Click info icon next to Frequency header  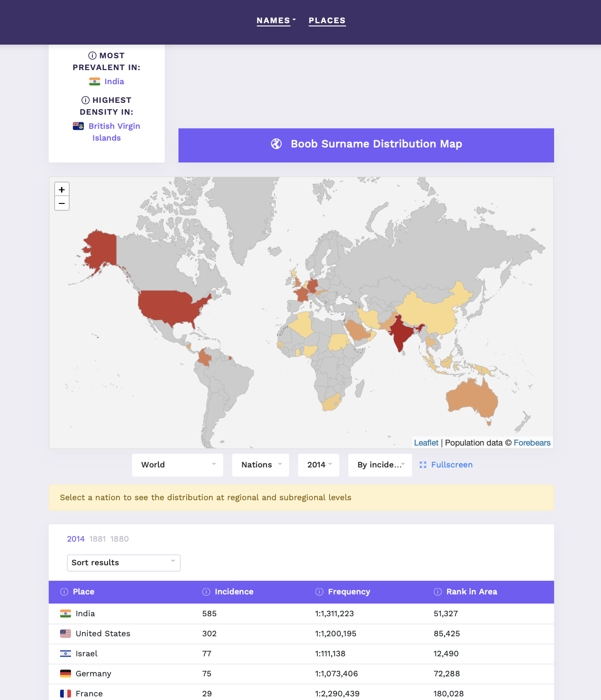coord(320,592)
